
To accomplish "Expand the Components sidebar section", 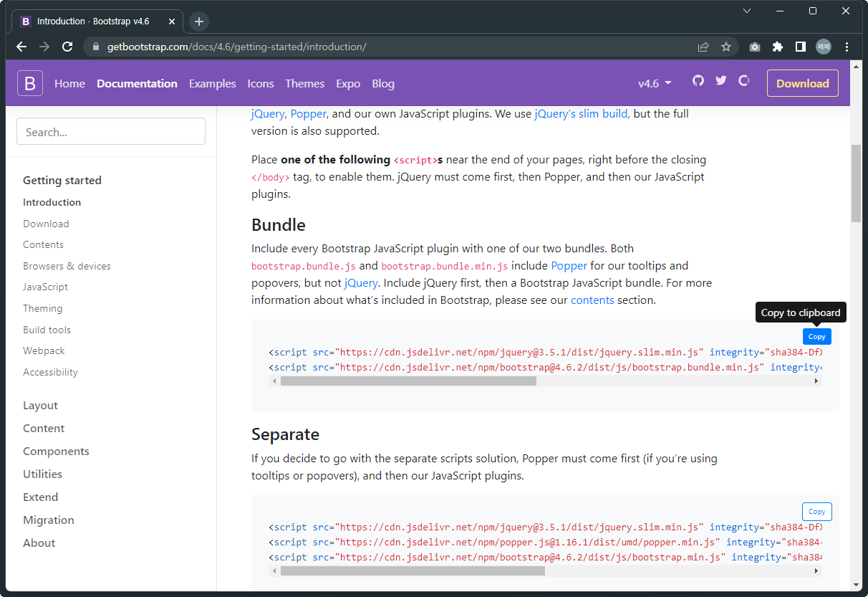I will pos(56,451).
